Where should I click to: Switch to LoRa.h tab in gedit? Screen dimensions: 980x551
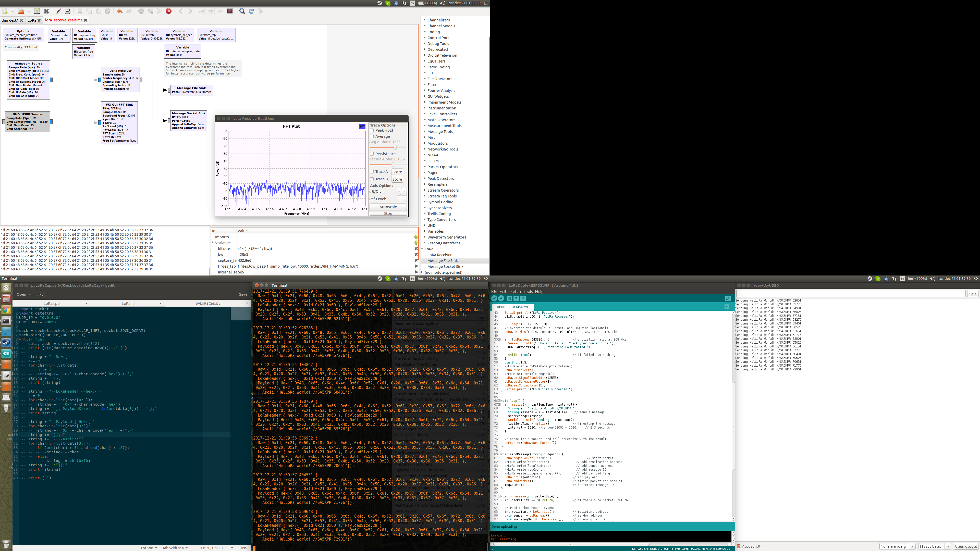tap(127, 304)
